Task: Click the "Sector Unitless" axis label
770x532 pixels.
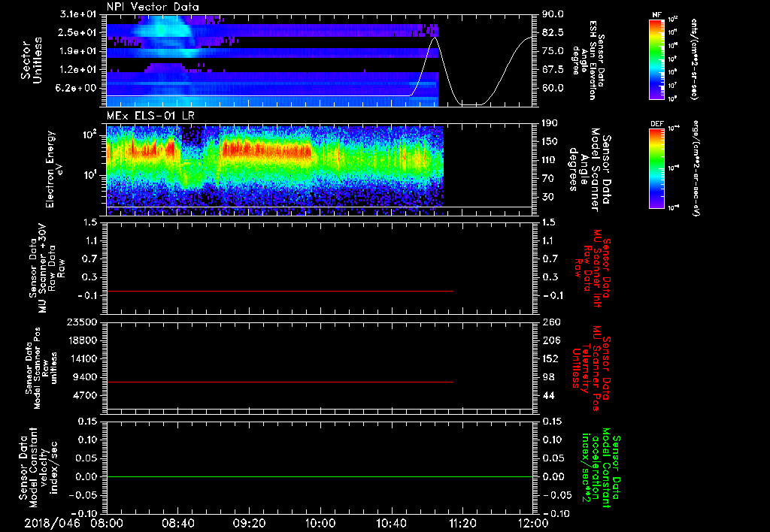Action: coord(32,60)
